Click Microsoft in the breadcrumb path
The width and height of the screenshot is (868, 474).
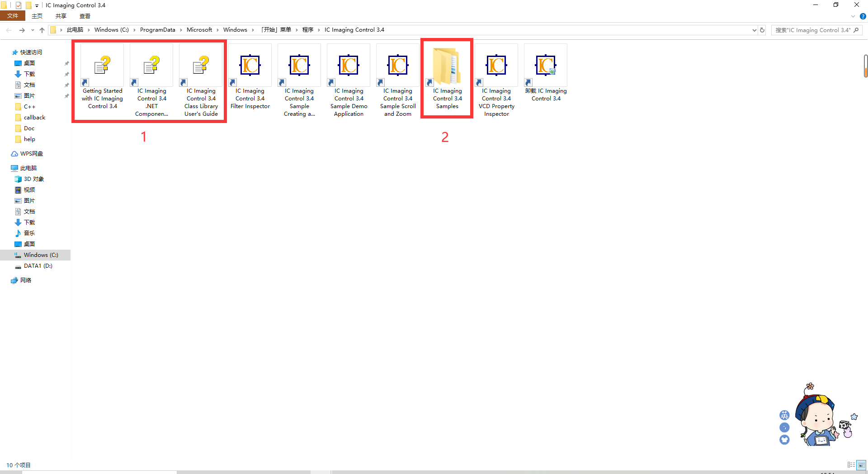(x=199, y=30)
